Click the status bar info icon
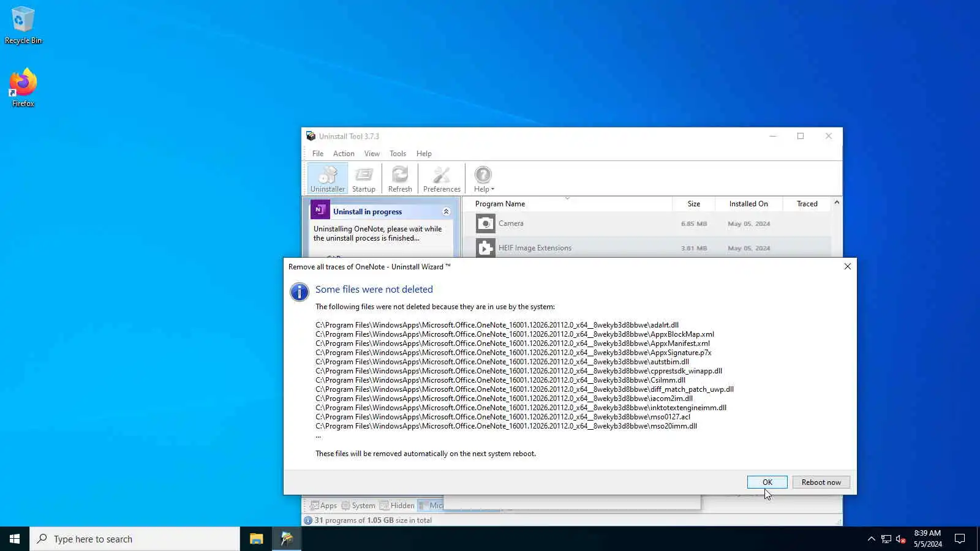The width and height of the screenshot is (980, 551). [x=308, y=520]
